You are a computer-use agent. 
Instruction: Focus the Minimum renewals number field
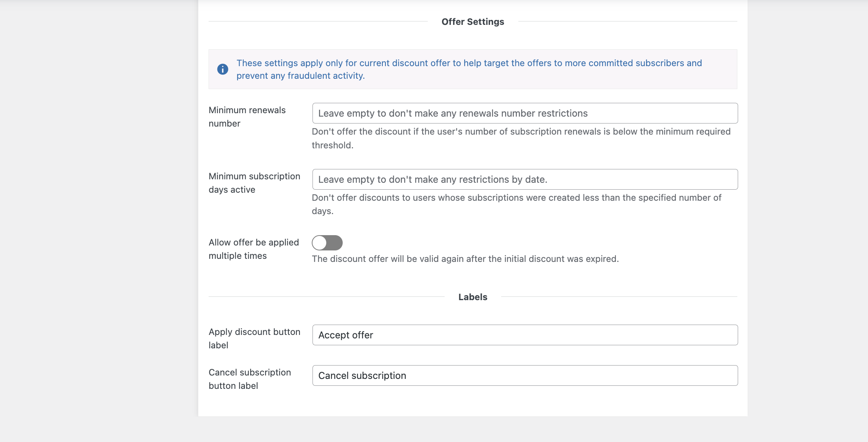point(525,113)
